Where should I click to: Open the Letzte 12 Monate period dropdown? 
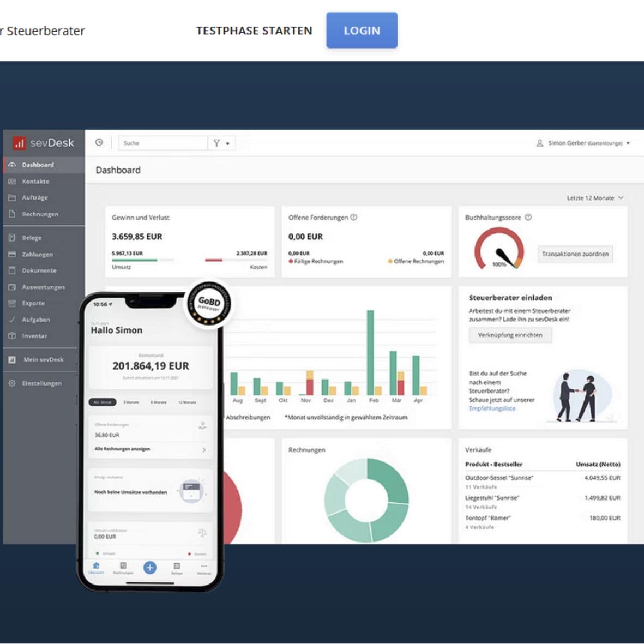coord(594,198)
